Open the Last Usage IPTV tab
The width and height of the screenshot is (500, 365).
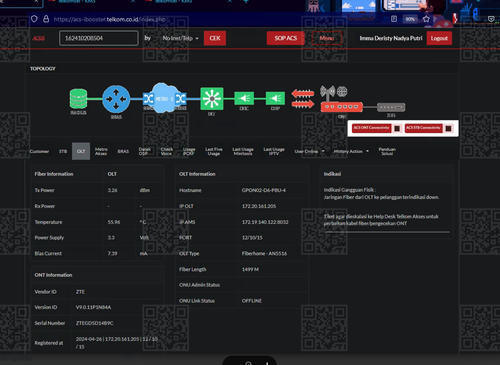[x=274, y=151]
